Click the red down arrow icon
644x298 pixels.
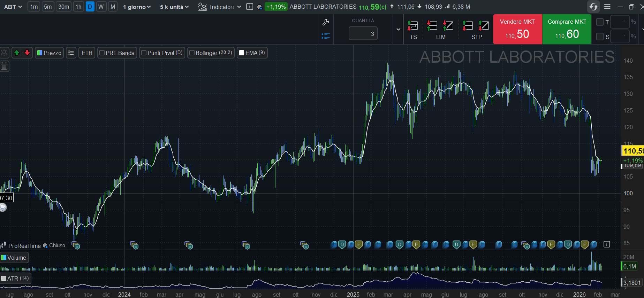coord(27,53)
